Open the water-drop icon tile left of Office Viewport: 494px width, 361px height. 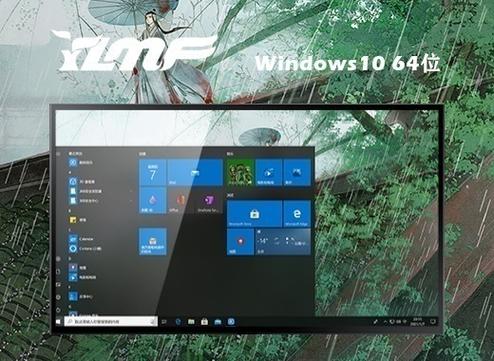point(153,200)
